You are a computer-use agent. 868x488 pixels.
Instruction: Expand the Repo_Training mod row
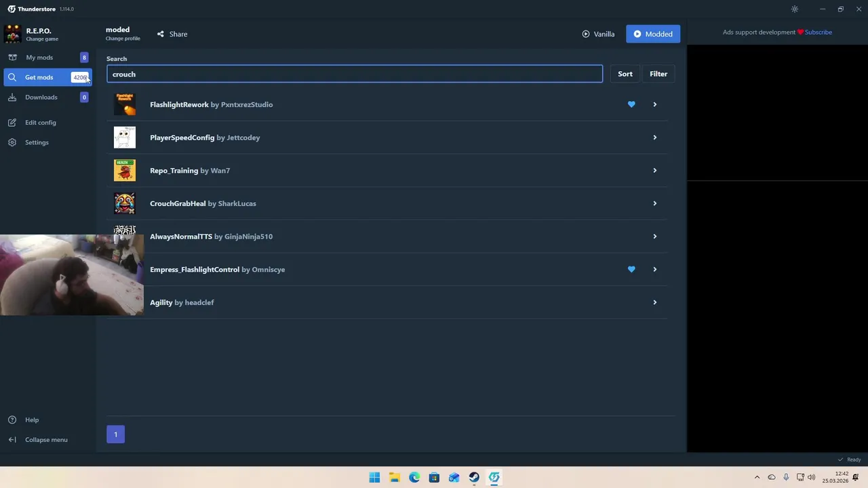[654, 171]
